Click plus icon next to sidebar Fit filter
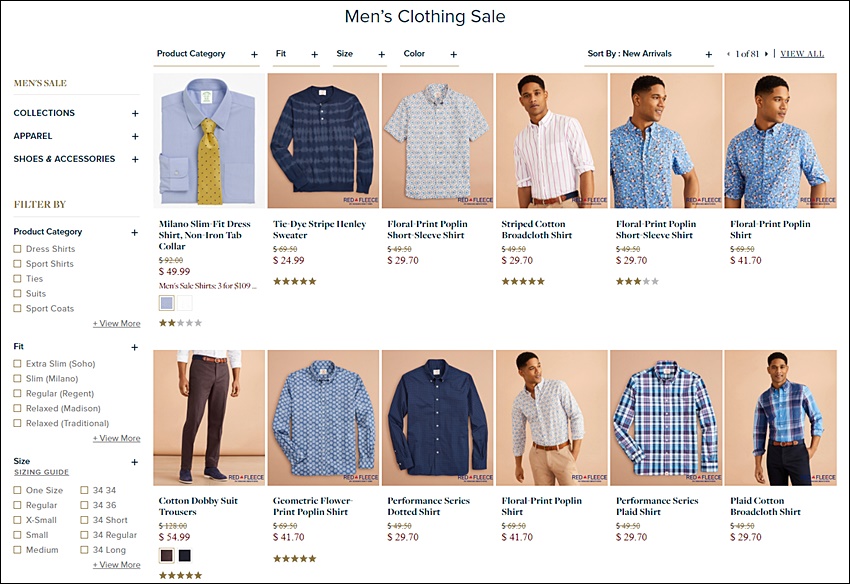The width and height of the screenshot is (850, 584). [134, 348]
